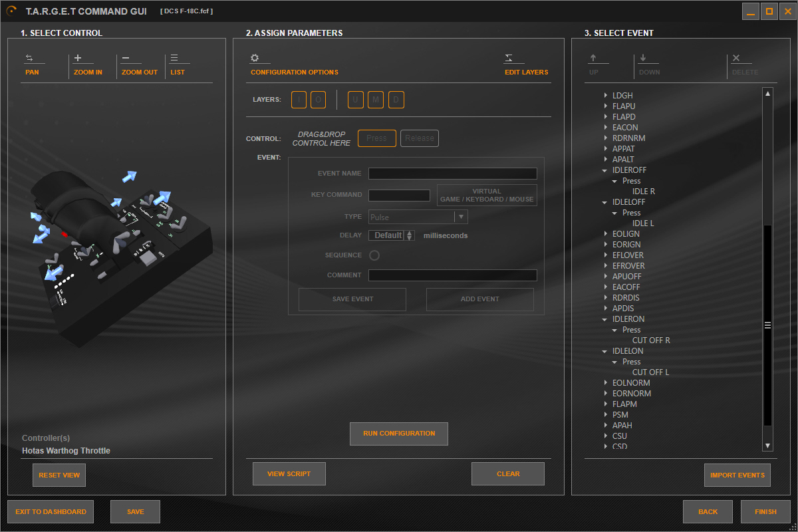Open Virtual Game/Keyboard/Mouse selector
Screen dimensions: 798x532
487,195
